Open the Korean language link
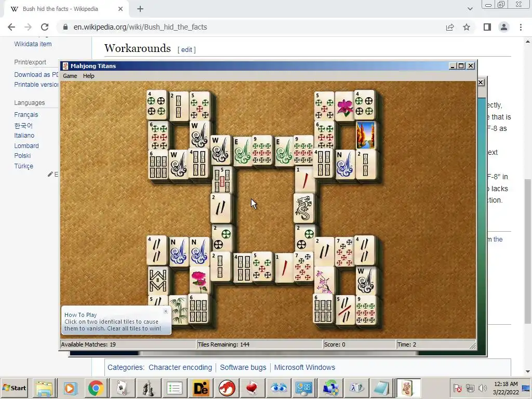 click(x=23, y=126)
